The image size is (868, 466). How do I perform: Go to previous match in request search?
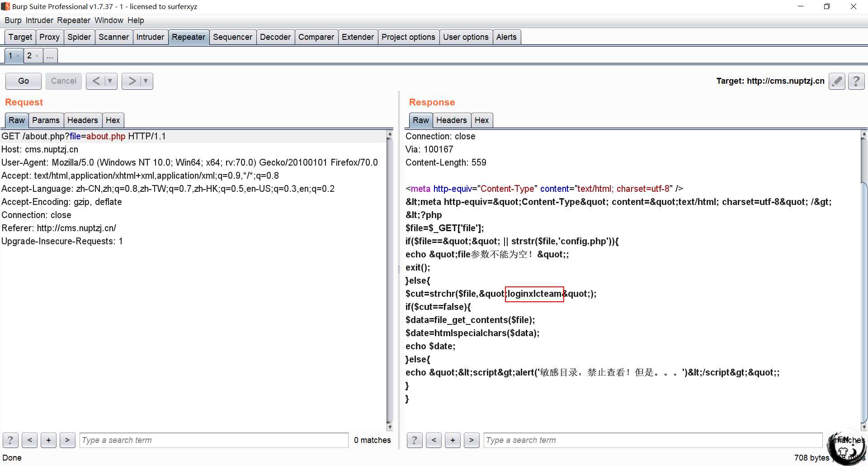pyautogui.click(x=29, y=440)
